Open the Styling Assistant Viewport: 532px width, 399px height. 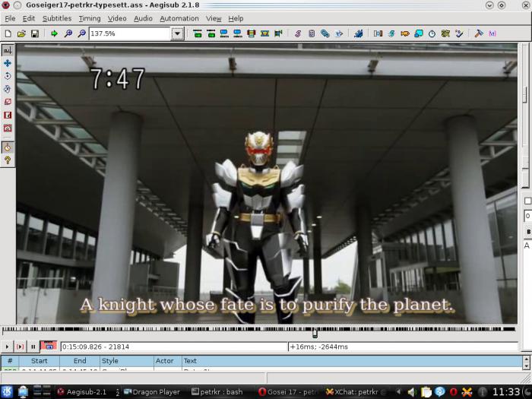point(391,33)
